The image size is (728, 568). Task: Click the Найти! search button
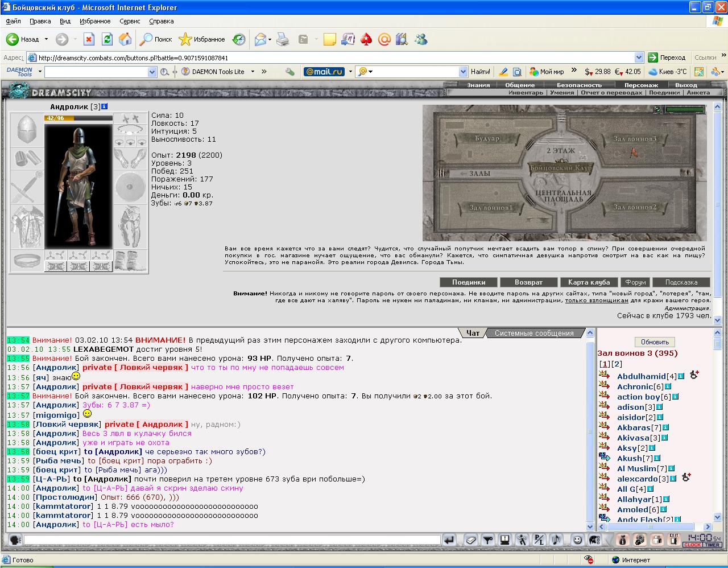pos(480,72)
